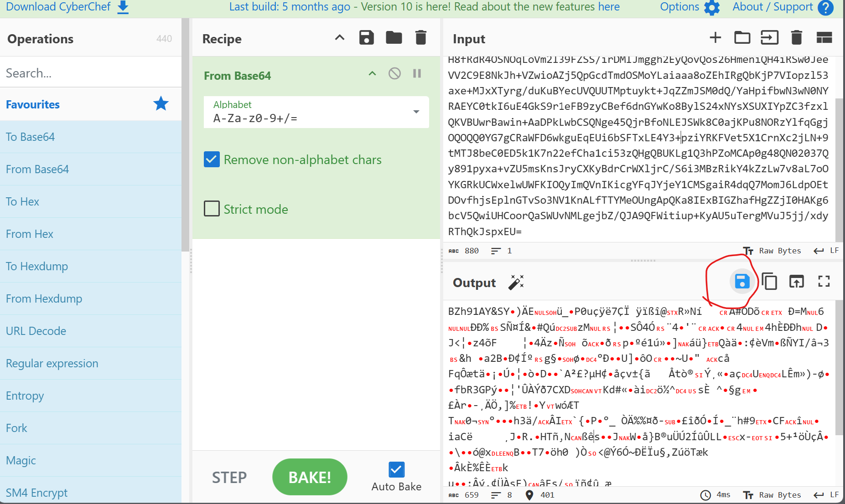Image resolution: width=845 pixels, height=504 pixels.
Task: Copy raw output to clipboard
Action: [x=769, y=282]
